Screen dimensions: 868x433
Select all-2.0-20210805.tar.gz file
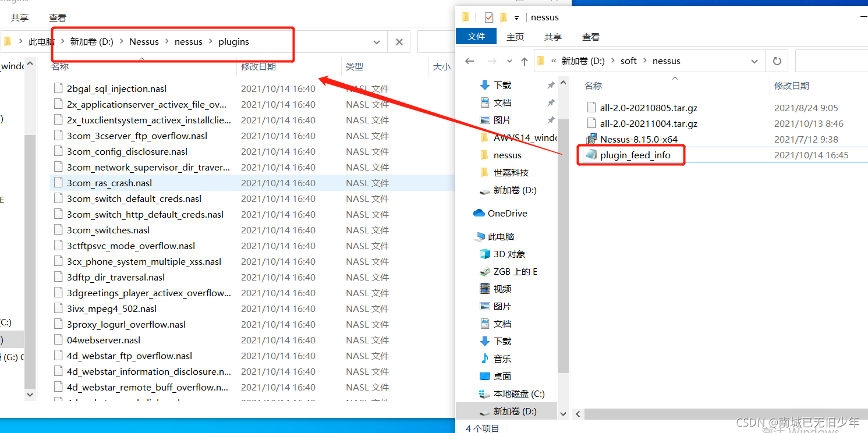[x=649, y=108]
